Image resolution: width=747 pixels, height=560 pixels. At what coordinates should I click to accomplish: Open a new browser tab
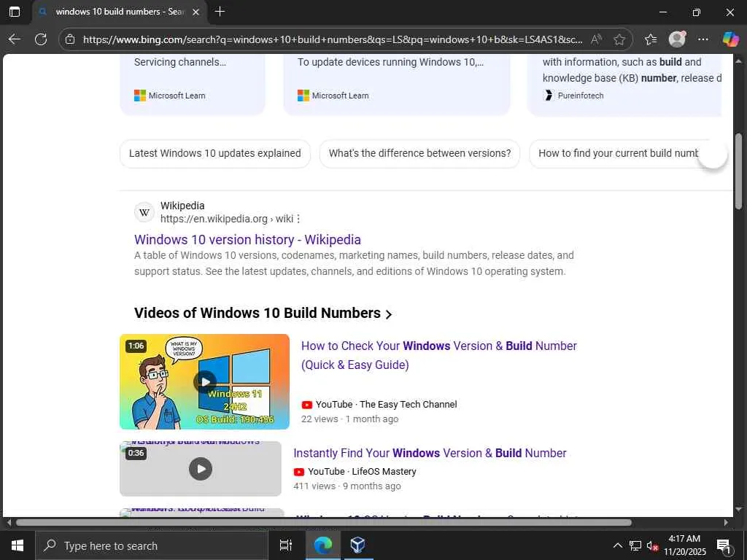point(220,12)
